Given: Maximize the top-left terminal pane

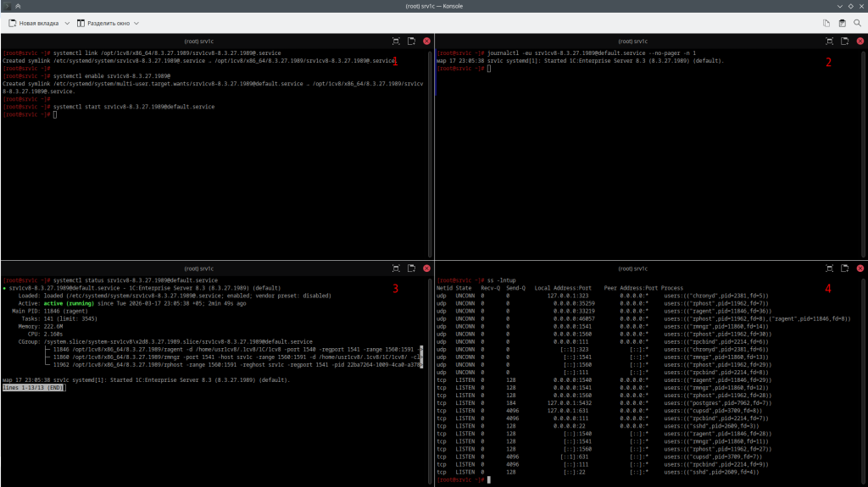Looking at the screenshot, I should click(x=396, y=41).
